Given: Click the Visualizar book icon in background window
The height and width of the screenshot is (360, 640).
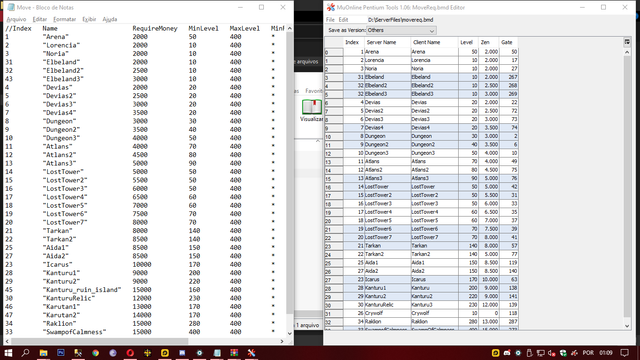Looking at the screenshot, I should tap(312, 107).
